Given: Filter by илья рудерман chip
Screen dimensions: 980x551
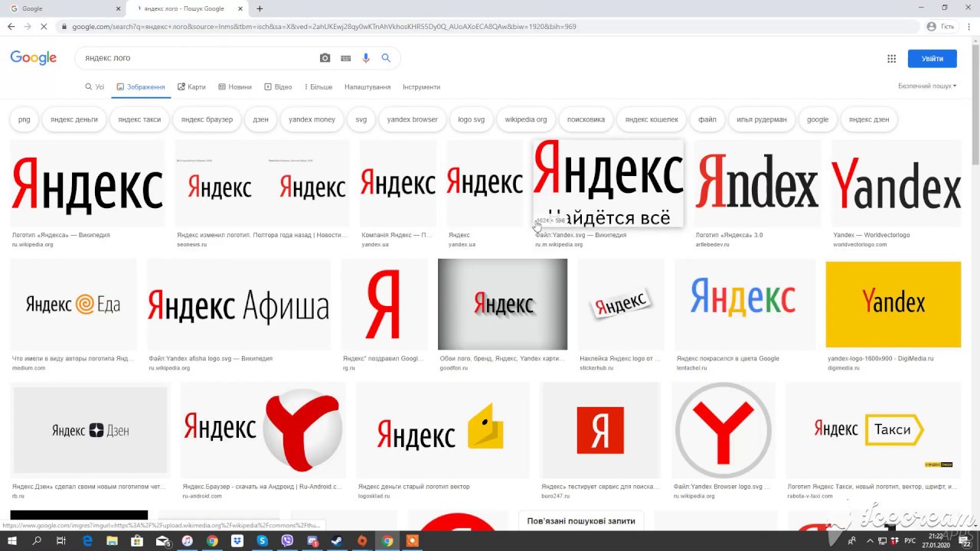Looking at the screenshot, I should tap(761, 119).
